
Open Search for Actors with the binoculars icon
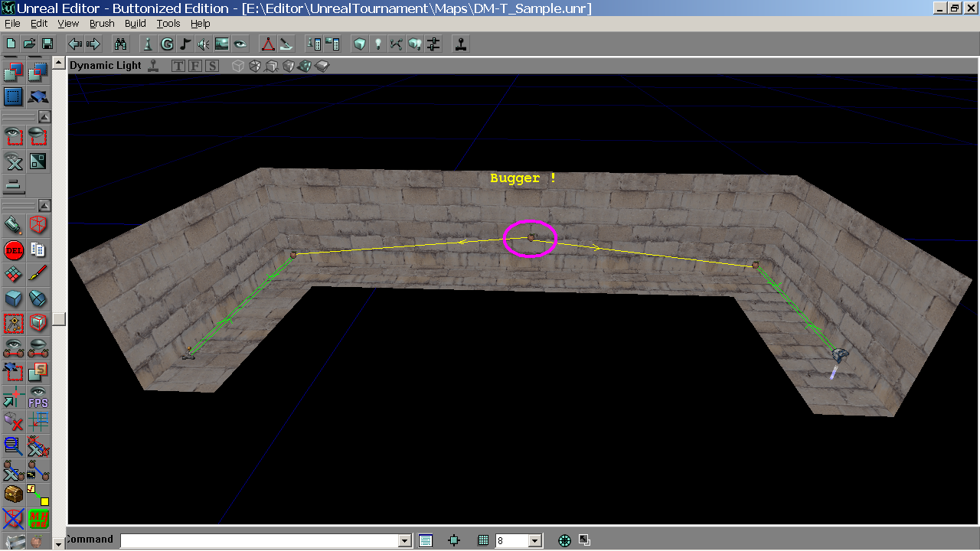click(121, 44)
